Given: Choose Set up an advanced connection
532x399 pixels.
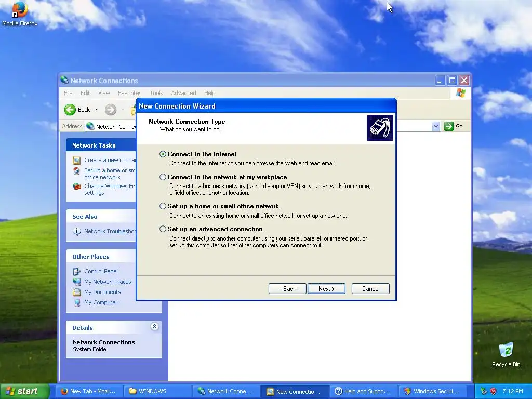Looking at the screenshot, I should click(163, 229).
